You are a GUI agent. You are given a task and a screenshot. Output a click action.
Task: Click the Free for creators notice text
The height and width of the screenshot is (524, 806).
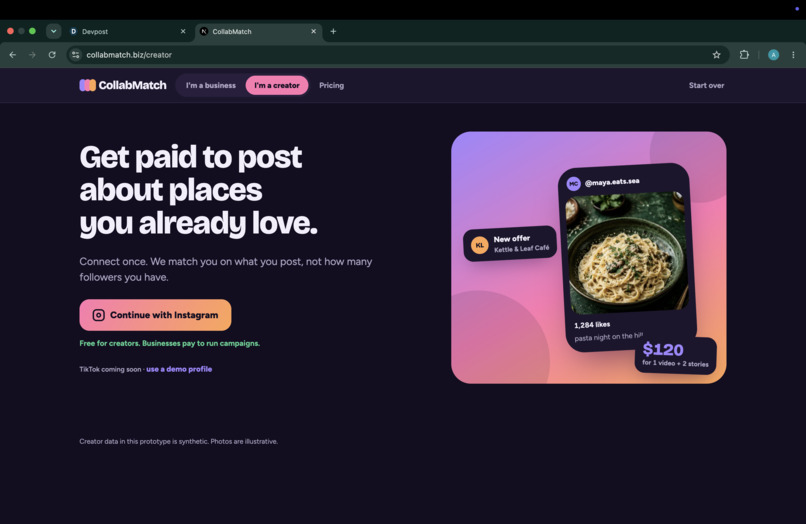[170, 344]
